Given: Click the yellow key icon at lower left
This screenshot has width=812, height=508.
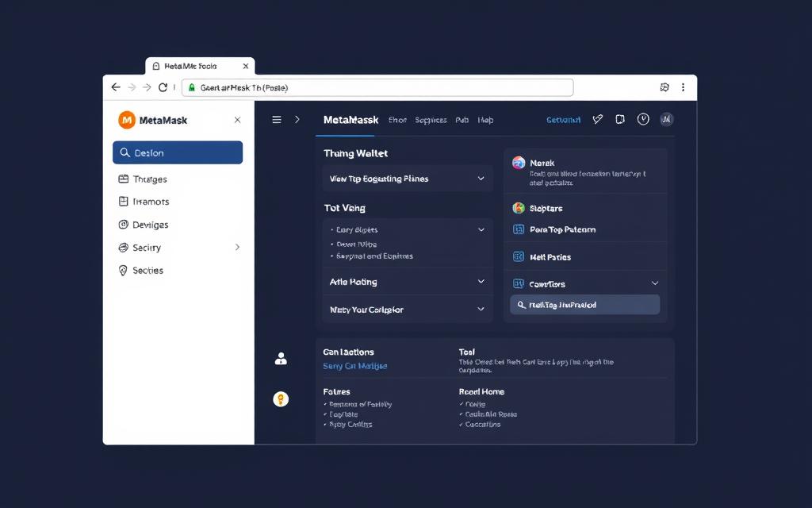Looking at the screenshot, I should pyautogui.click(x=281, y=399).
